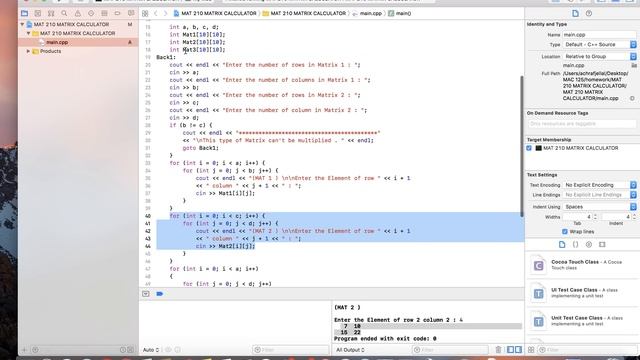
Task: Open the Indent Using Spaces dropdown
Action: tap(600, 207)
